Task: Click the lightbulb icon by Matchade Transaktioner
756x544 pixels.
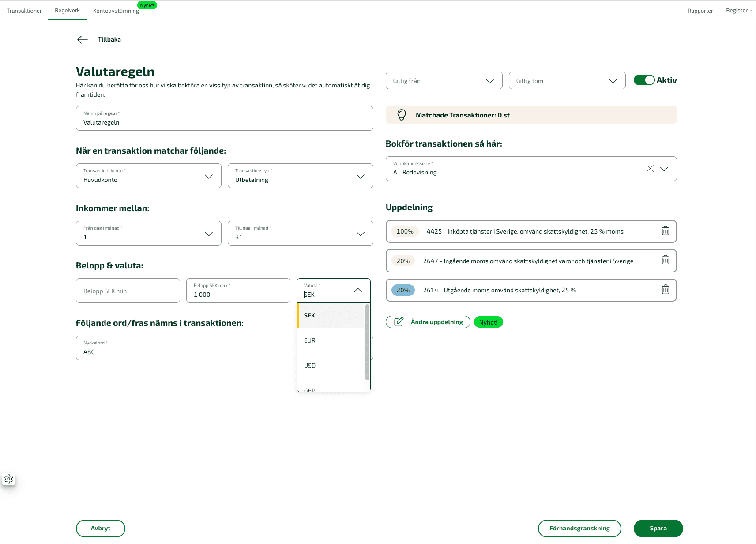Action: point(402,115)
